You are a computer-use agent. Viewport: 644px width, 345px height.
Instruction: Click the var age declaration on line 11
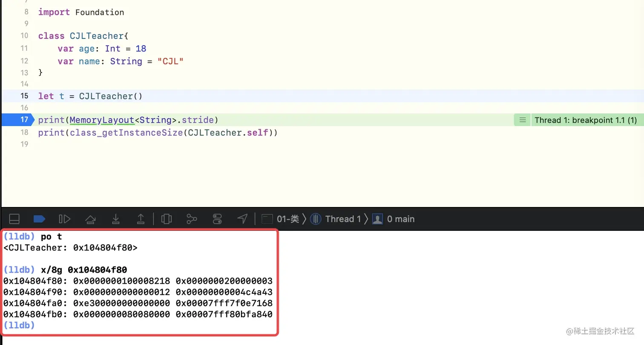point(102,49)
